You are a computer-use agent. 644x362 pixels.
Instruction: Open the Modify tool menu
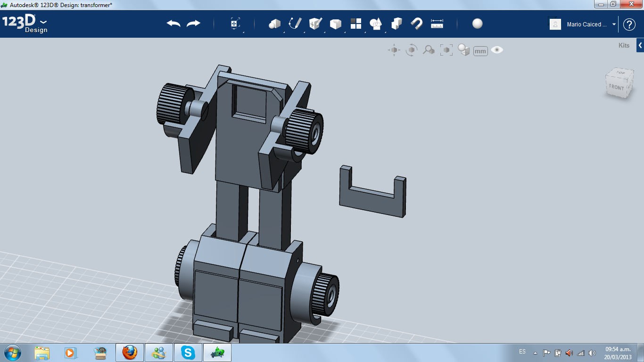(336, 24)
